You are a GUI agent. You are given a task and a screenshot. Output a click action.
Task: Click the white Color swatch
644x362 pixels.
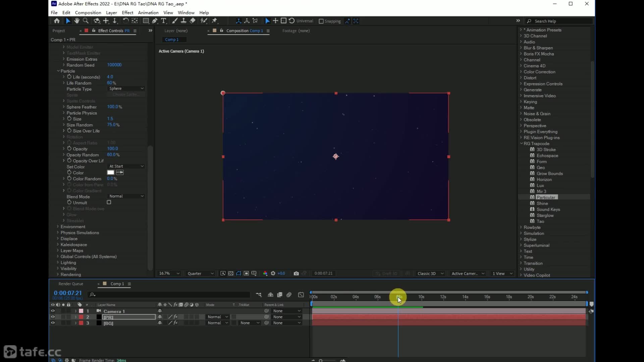(111, 172)
